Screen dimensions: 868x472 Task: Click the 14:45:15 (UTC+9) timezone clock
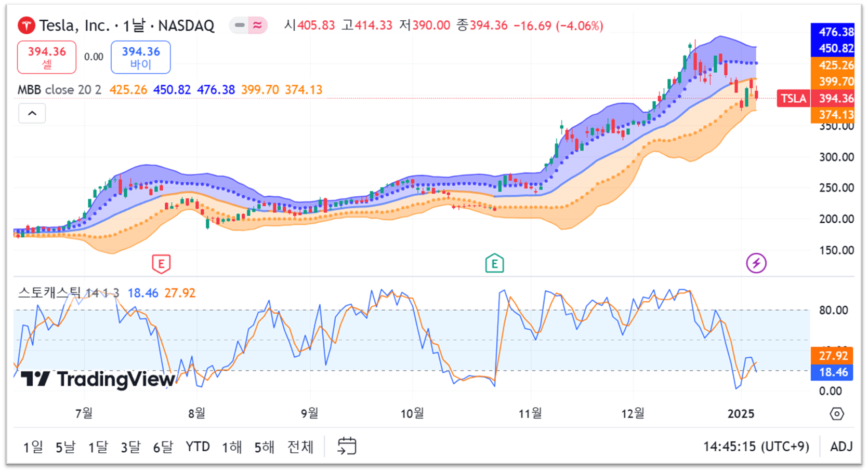point(756,447)
